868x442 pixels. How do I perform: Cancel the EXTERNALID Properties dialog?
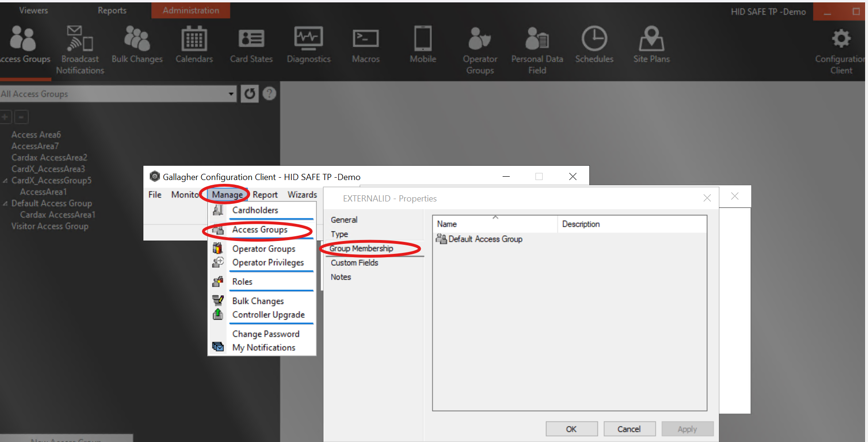pos(629,429)
